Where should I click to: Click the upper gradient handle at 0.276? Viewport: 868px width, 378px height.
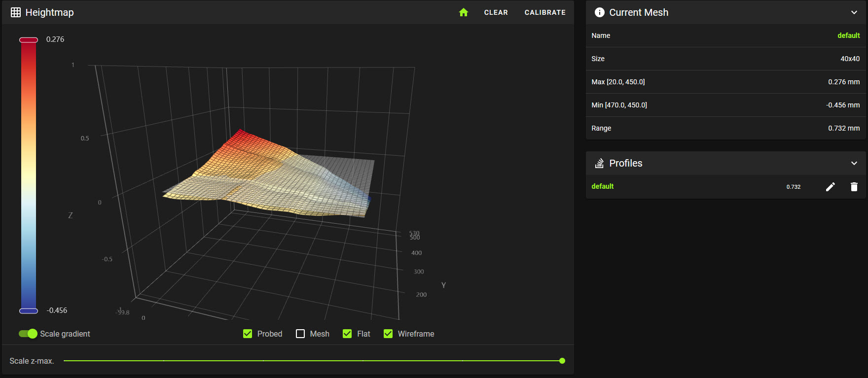[x=29, y=40]
